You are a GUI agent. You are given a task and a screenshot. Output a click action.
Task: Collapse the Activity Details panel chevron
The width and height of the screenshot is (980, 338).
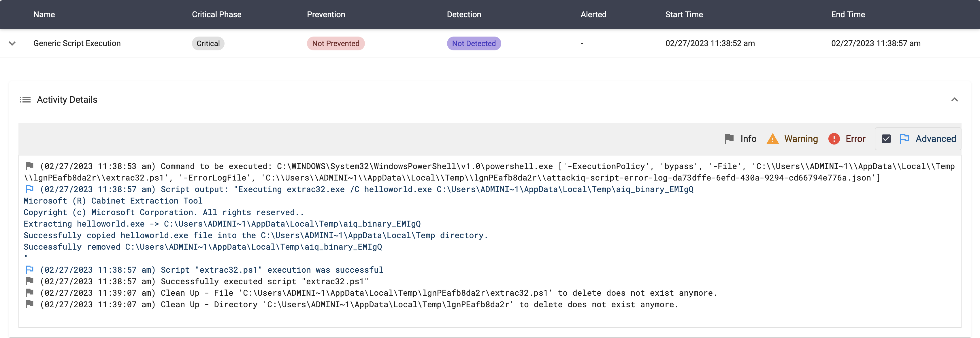click(954, 100)
